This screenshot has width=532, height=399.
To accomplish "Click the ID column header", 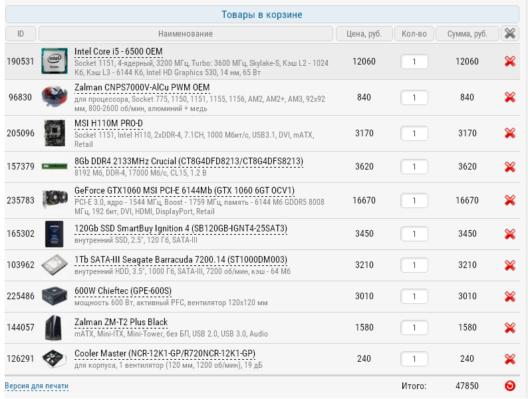I will (x=21, y=34).
